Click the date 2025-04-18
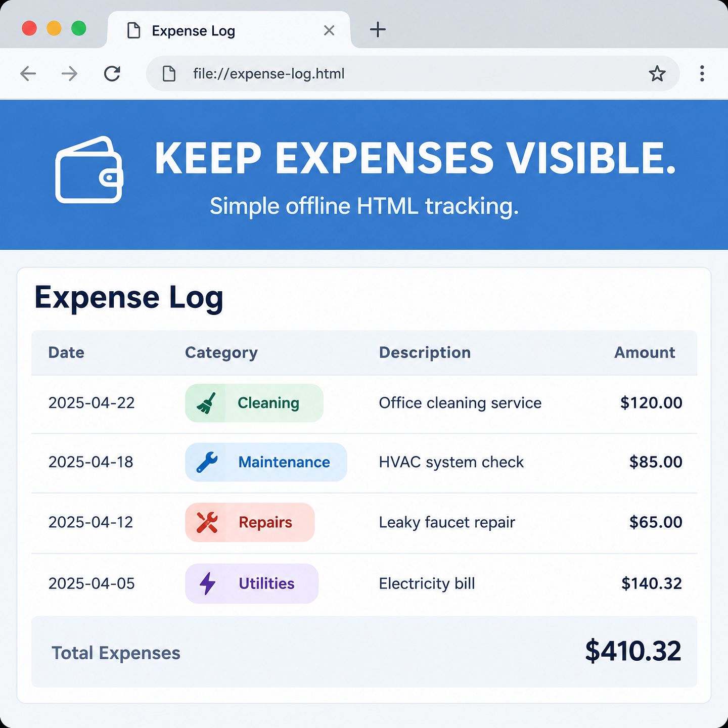The width and height of the screenshot is (728, 728). pos(91,462)
